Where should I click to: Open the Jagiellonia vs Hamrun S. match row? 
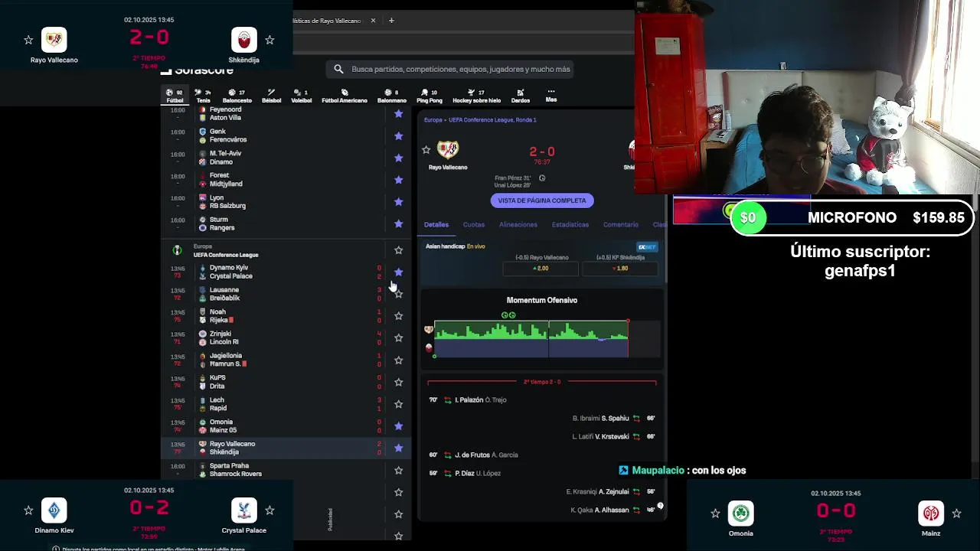point(286,360)
